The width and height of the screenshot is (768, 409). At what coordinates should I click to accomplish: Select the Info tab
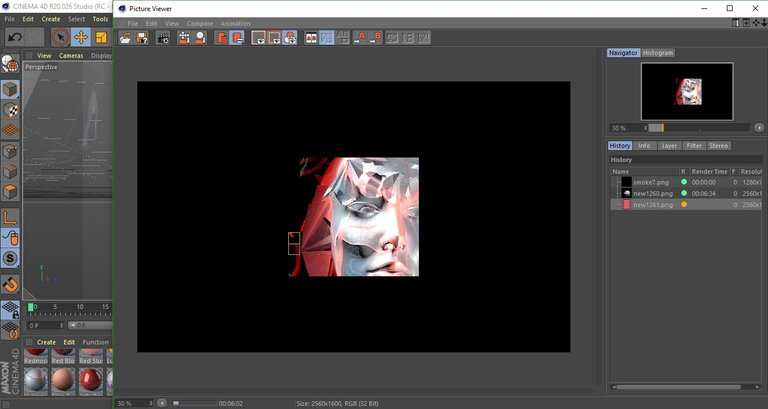tap(644, 145)
